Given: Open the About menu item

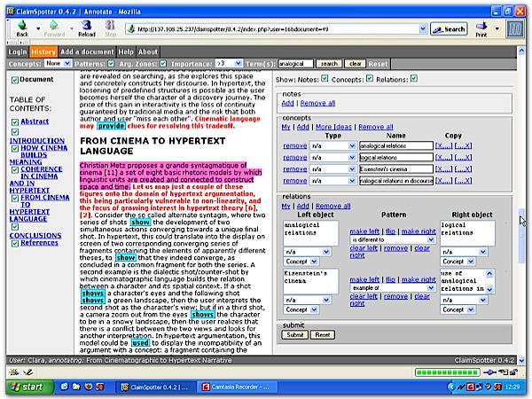Looking at the screenshot, I should (147, 52).
